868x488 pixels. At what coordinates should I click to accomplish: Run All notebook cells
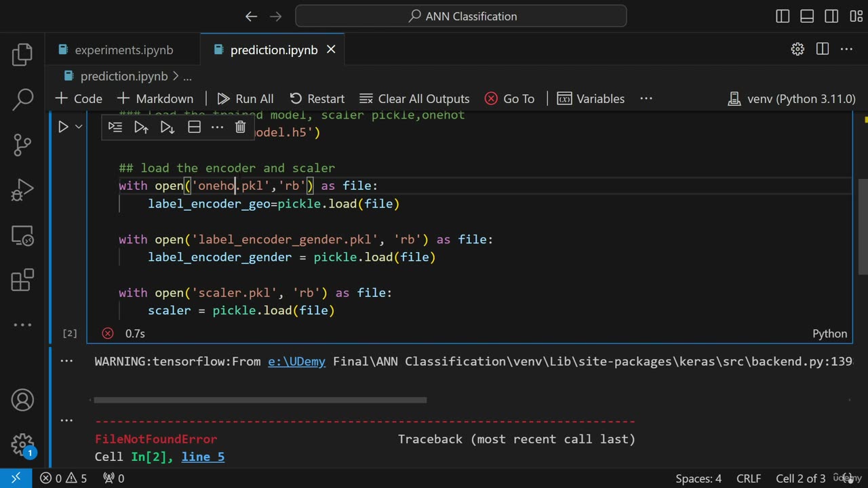pyautogui.click(x=245, y=98)
